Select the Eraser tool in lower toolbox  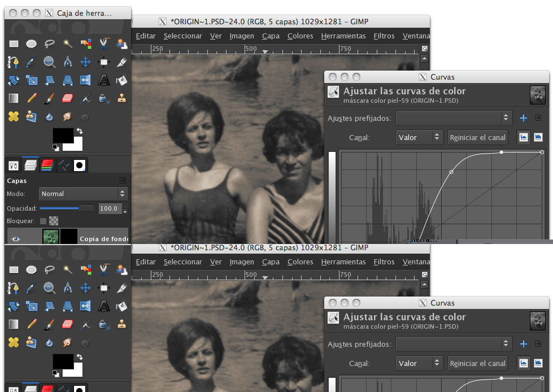pos(68,324)
